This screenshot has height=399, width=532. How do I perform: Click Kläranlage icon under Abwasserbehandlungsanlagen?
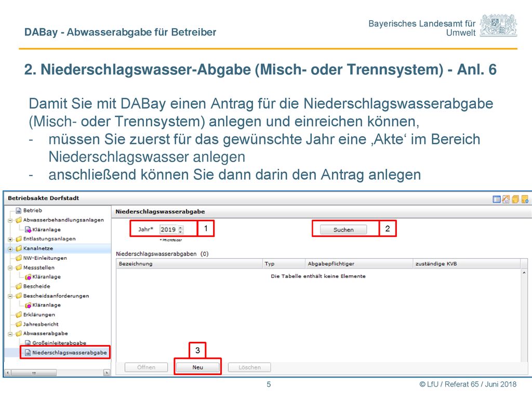coord(28,230)
